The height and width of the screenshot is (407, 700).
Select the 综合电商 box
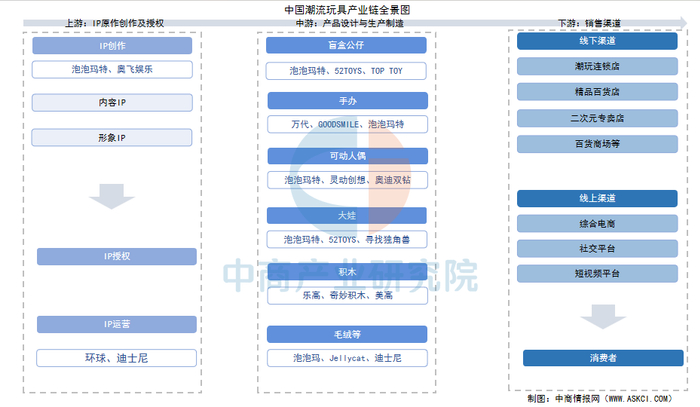pyautogui.click(x=597, y=224)
